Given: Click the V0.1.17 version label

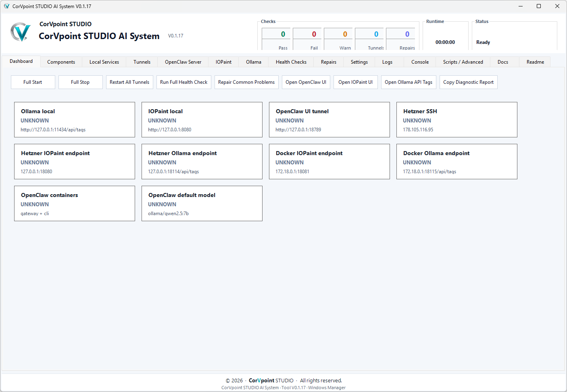Looking at the screenshot, I should [176, 36].
